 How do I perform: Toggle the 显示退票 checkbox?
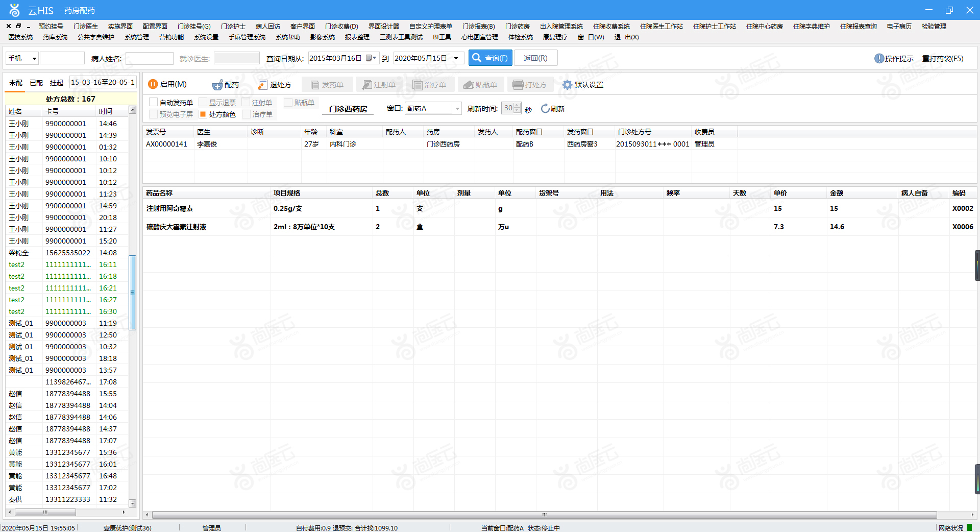tap(203, 102)
